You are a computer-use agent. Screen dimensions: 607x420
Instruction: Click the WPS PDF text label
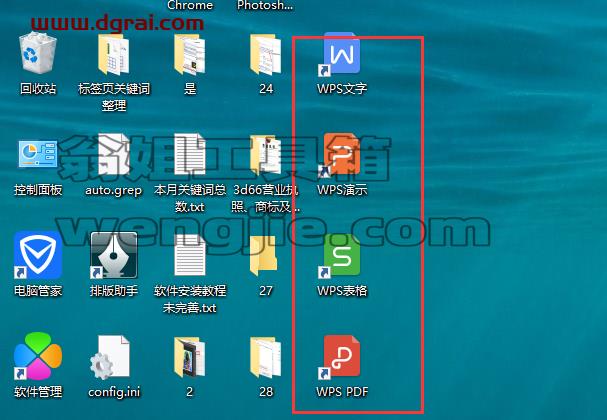[x=342, y=391]
